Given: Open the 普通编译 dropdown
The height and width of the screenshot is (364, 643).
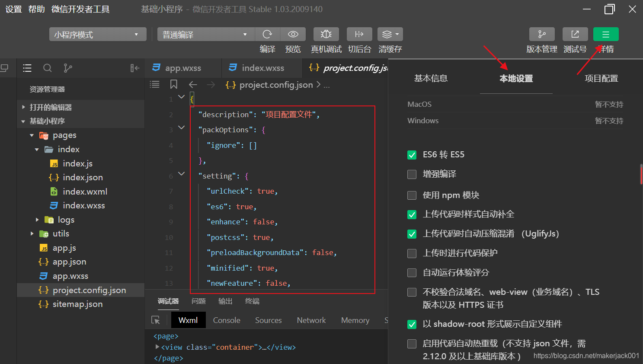Looking at the screenshot, I should (206, 35).
